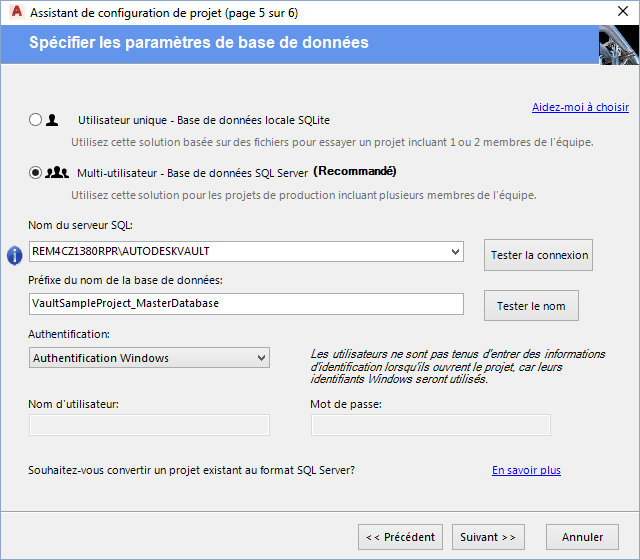Image resolution: width=640 pixels, height=560 pixels.
Task: Open the Authentification Windows dropdown
Action: point(261,357)
